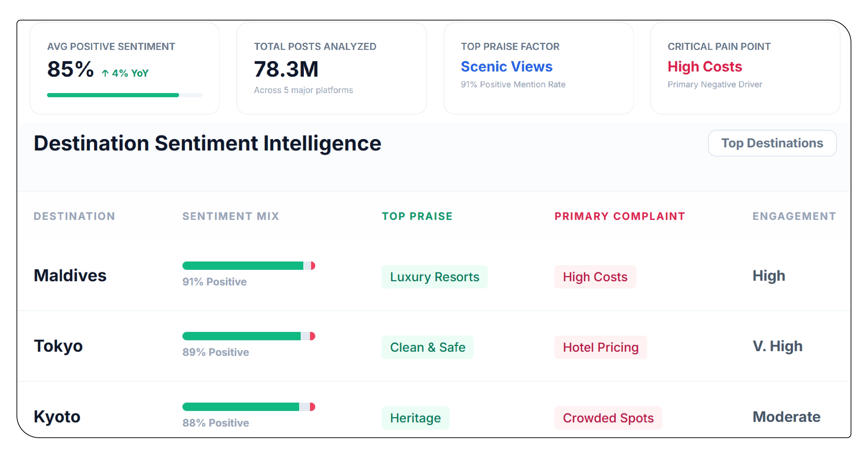
Task: Click the Tokyo destination name
Action: 58,346
